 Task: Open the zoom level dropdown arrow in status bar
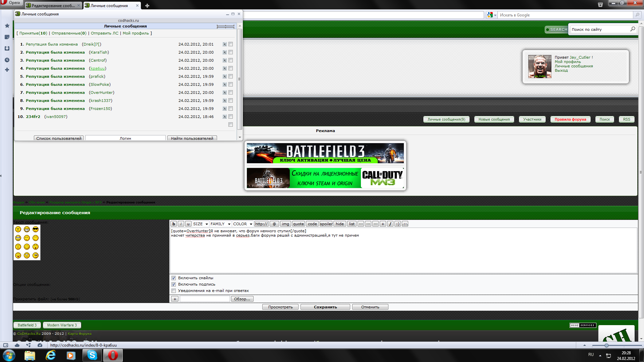[585, 345]
